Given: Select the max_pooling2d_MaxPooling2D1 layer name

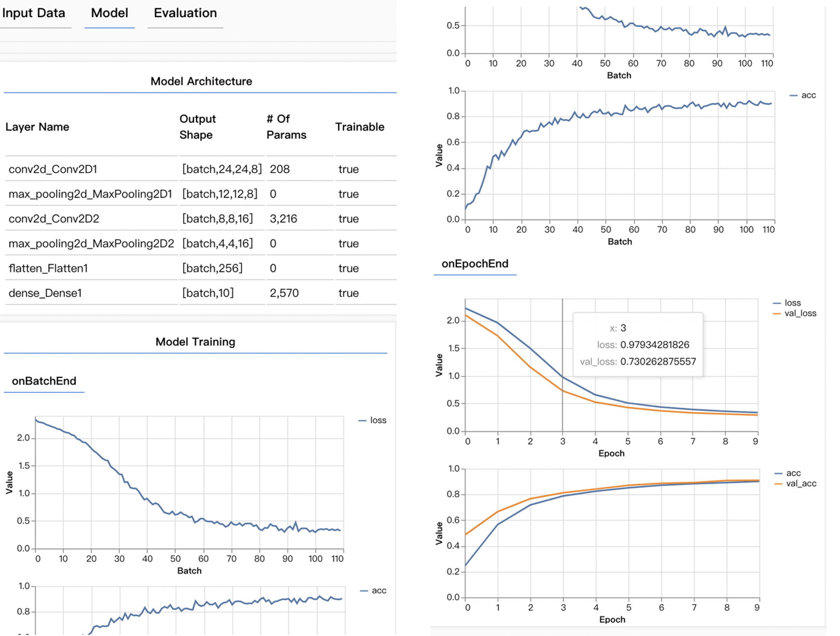Looking at the screenshot, I should tap(90, 194).
